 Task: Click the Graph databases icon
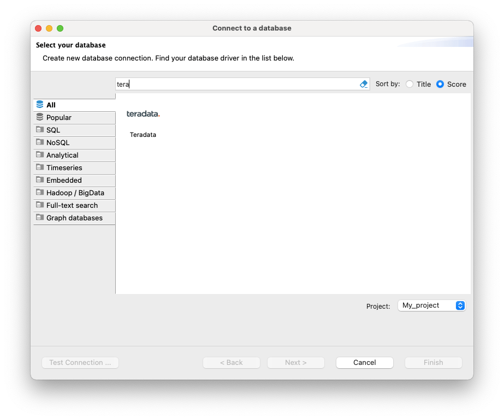pos(40,218)
